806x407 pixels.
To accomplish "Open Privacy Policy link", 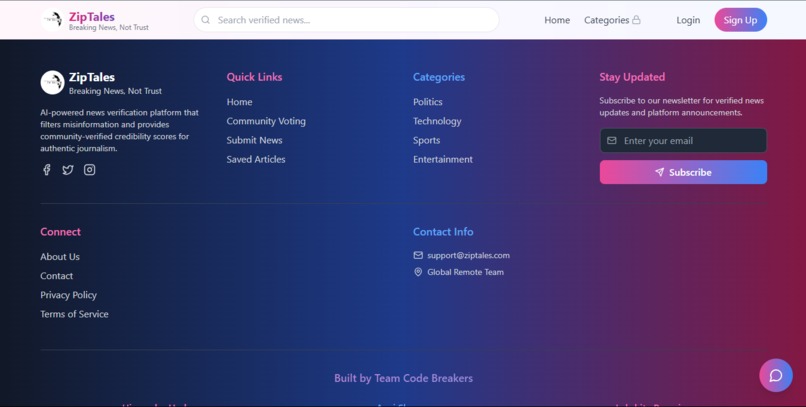I will point(68,295).
